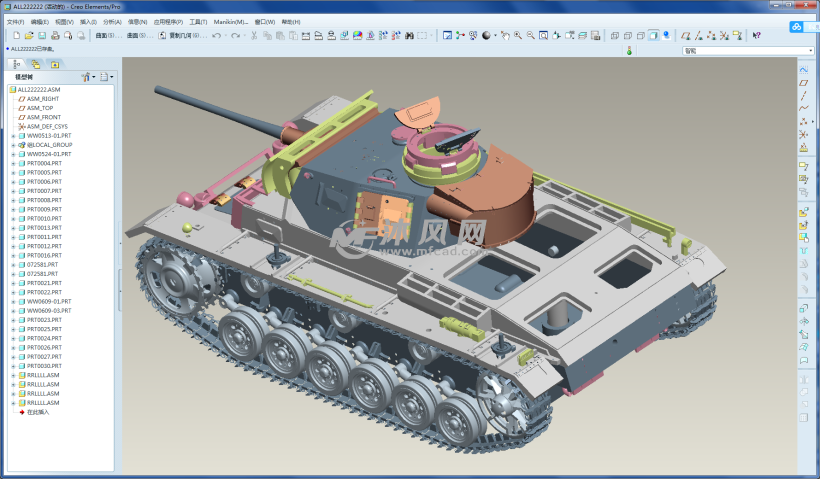Open the Manikin(M) menu
The image size is (820, 479).
[x=230, y=21]
